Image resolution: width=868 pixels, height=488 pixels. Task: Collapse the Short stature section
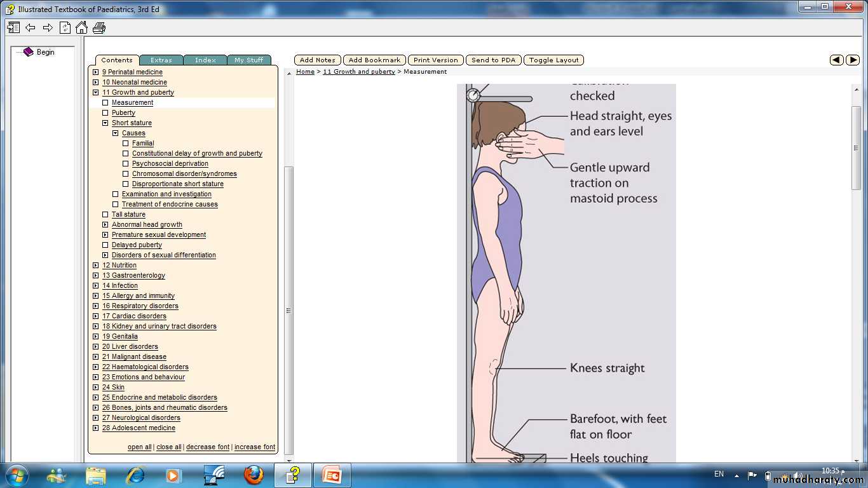[x=105, y=123]
